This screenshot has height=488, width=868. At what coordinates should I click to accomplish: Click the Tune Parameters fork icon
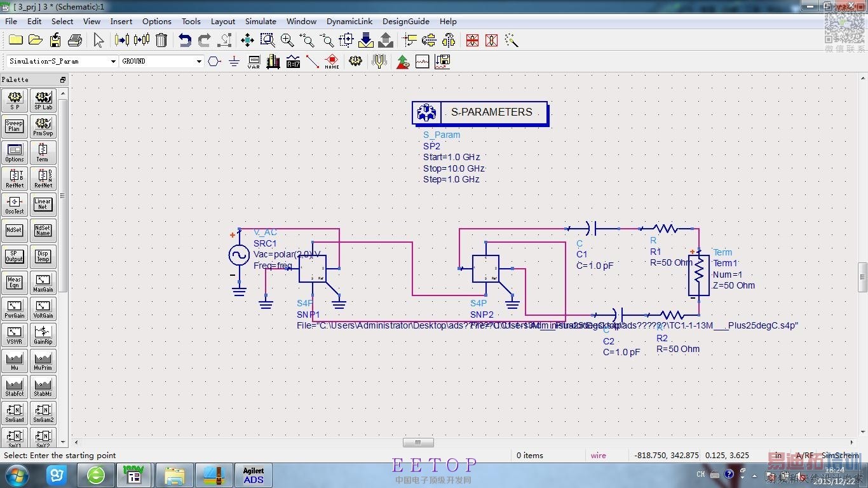(379, 62)
